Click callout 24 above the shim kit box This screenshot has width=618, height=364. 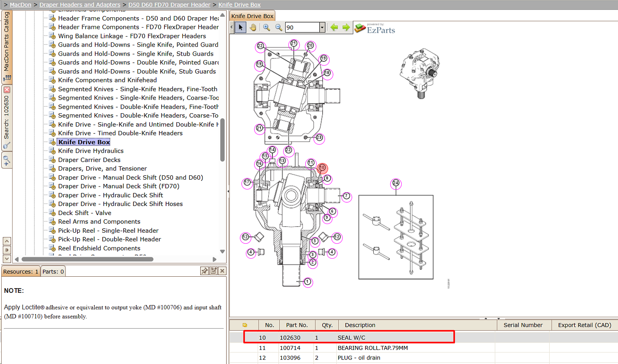(x=396, y=183)
